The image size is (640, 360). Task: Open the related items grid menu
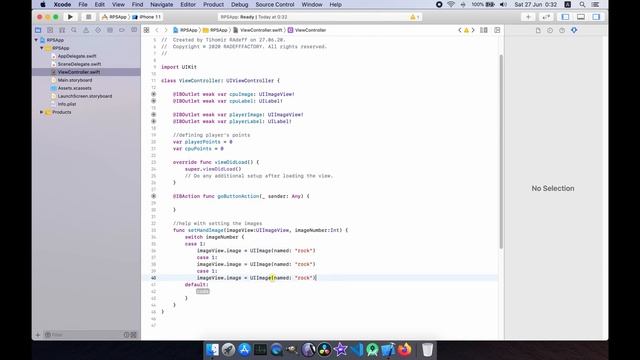click(147, 30)
